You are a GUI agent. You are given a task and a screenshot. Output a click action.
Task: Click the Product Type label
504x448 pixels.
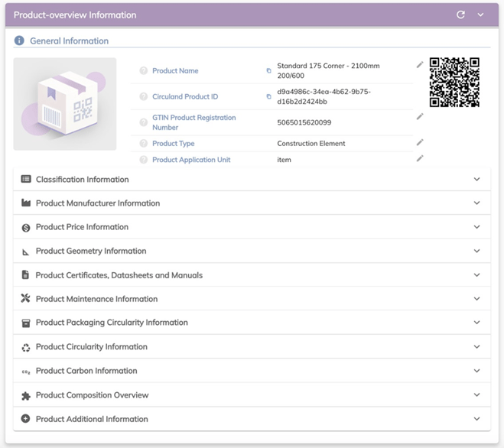point(174,143)
